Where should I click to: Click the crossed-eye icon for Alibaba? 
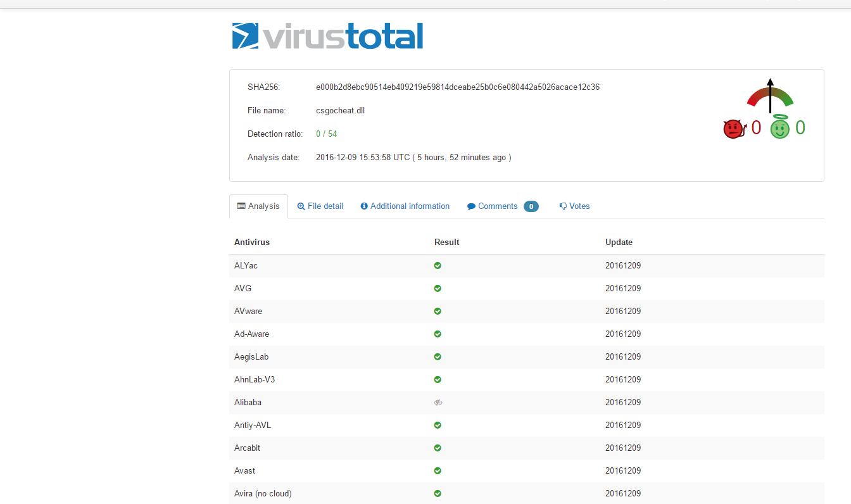(x=438, y=402)
